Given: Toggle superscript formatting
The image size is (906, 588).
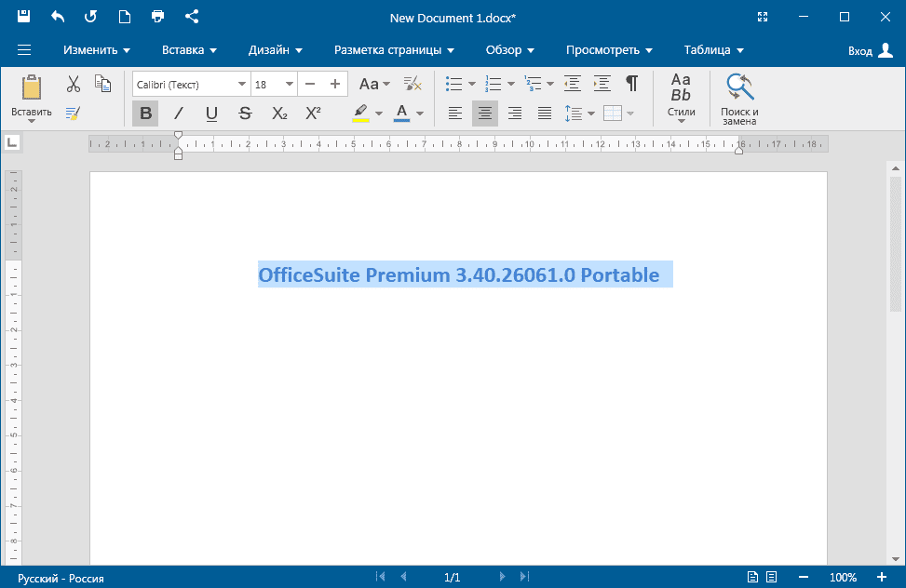Looking at the screenshot, I should [x=313, y=114].
